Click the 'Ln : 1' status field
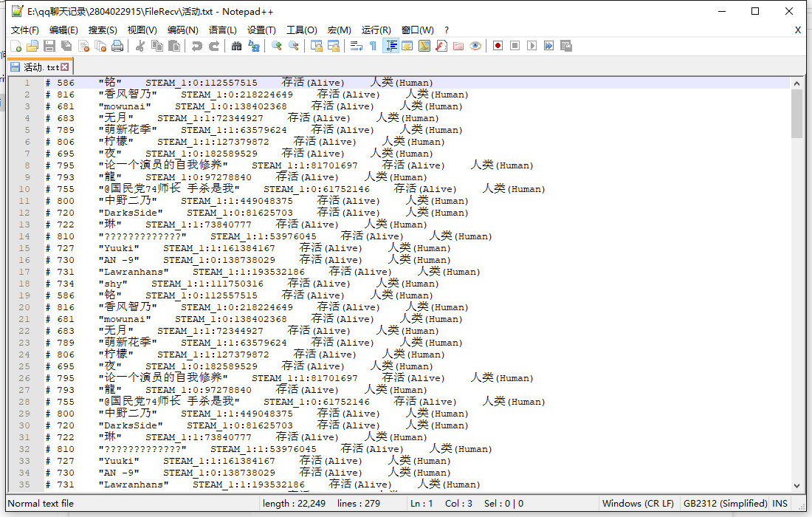812x517 pixels. 422,504
